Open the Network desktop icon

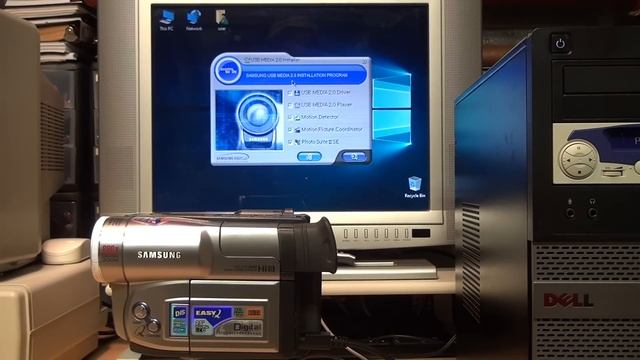[x=193, y=20]
